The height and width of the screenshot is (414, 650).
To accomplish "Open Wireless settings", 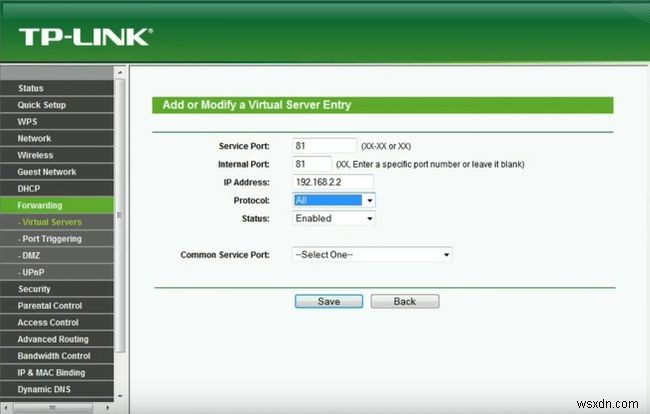I will pyautogui.click(x=57, y=155).
